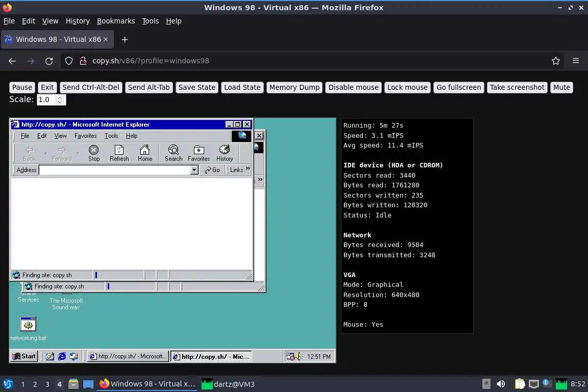This screenshot has height=392, width=588.
Task: Click the Save State button
Action: click(x=197, y=87)
